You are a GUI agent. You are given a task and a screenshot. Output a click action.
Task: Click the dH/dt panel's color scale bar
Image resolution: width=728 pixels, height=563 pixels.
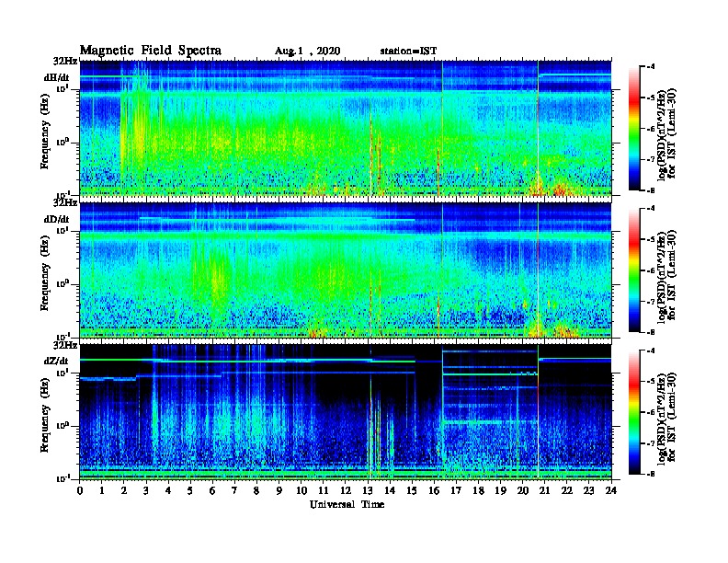[x=634, y=129]
